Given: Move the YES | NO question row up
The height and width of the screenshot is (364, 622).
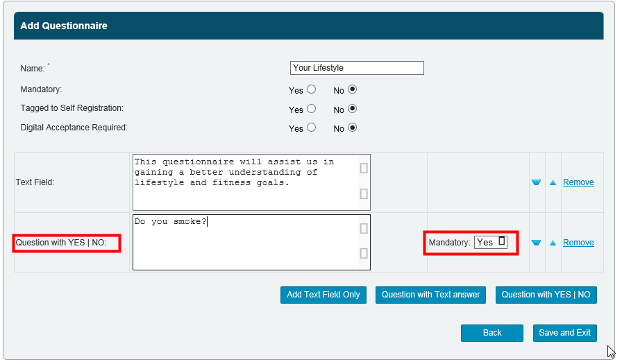Looking at the screenshot, I should click(x=553, y=243).
